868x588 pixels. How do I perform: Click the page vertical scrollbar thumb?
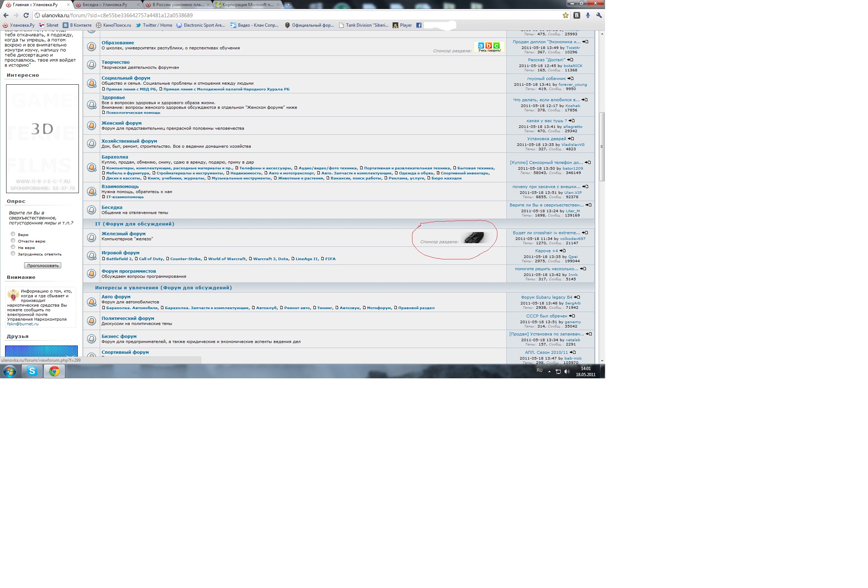pyautogui.click(x=602, y=146)
